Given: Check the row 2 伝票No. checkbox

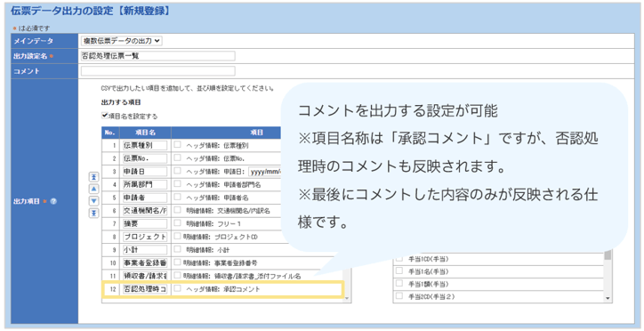Looking at the screenshot, I should coord(177,157).
